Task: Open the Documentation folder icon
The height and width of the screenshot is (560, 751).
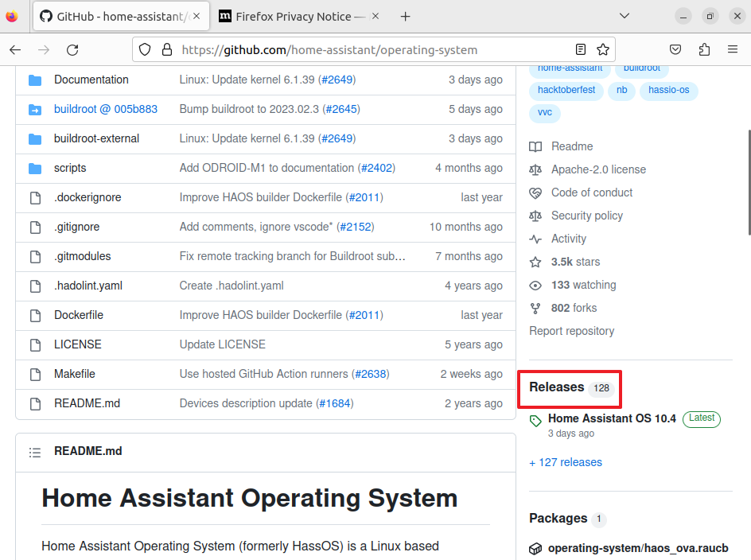Action: [35, 80]
